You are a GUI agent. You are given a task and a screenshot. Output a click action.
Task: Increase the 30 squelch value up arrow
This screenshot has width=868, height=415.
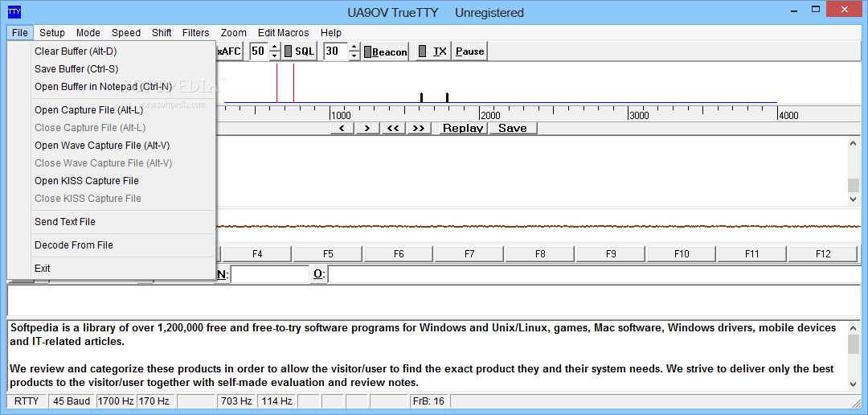coord(354,47)
